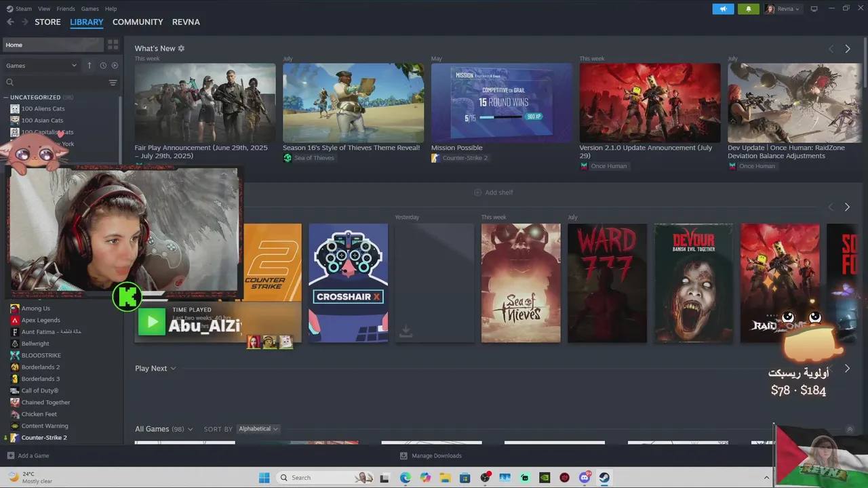
Task: Expand the Revna account dropdown
Action: (x=783, y=9)
